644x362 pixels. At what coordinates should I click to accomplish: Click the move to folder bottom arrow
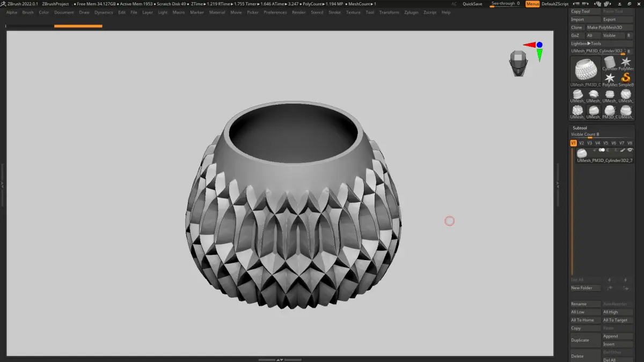625,288
